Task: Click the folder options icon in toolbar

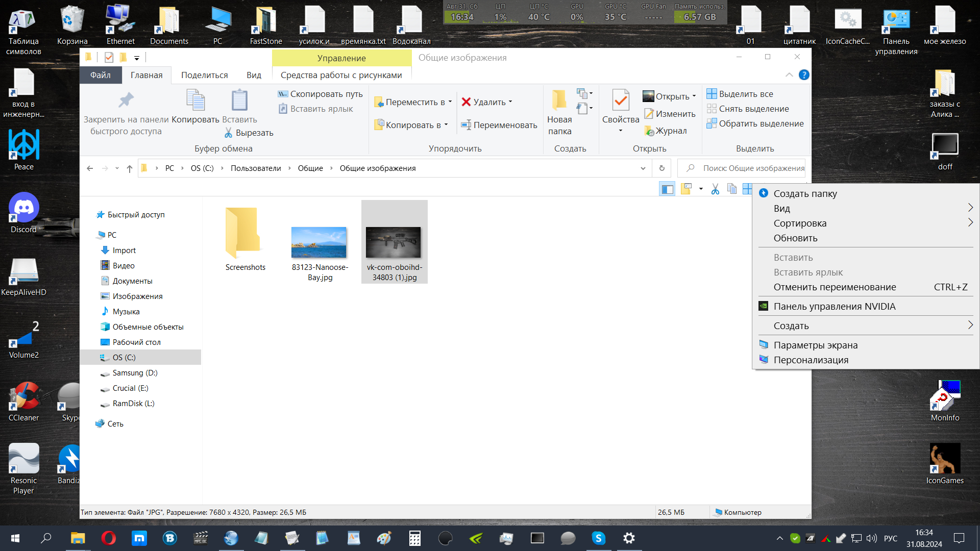Action: click(x=686, y=189)
